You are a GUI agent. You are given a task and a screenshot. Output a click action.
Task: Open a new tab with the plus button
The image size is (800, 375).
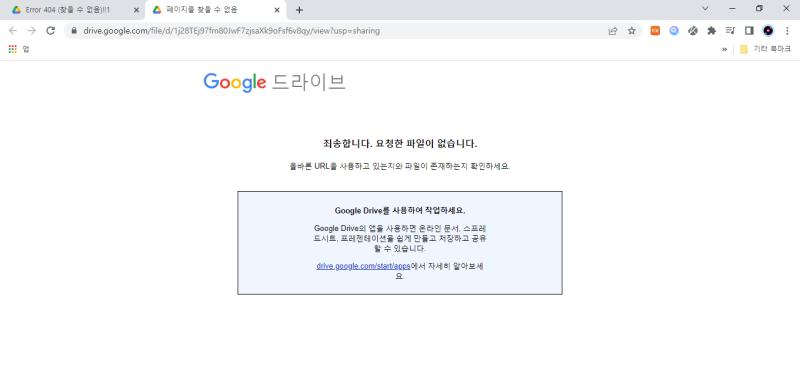[299, 10]
